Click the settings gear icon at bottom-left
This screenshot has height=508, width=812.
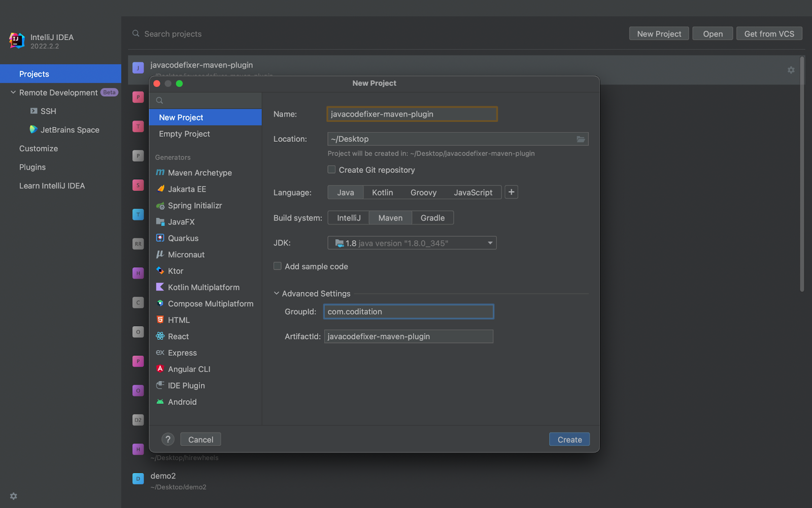click(14, 496)
